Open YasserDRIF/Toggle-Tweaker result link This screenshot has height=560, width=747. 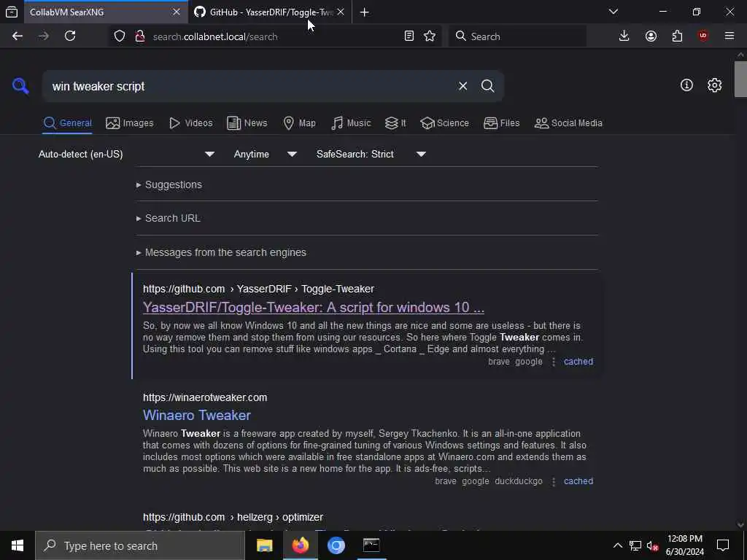[314, 308]
